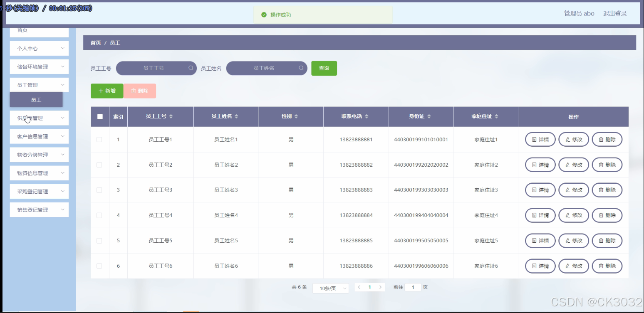Click 退出登录 at the top right

(614, 13)
